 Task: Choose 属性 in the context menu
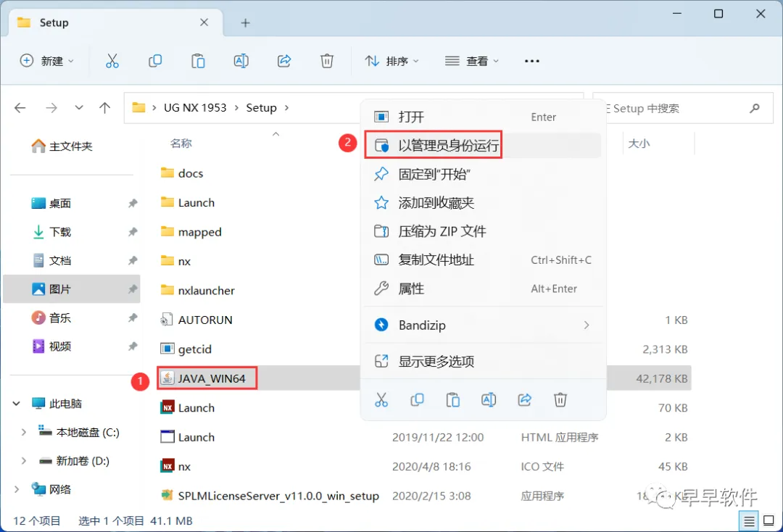483,288
